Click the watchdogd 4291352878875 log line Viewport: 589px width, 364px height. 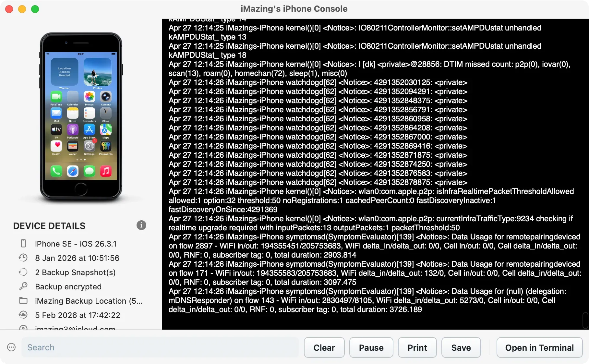[x=318, y=182]
